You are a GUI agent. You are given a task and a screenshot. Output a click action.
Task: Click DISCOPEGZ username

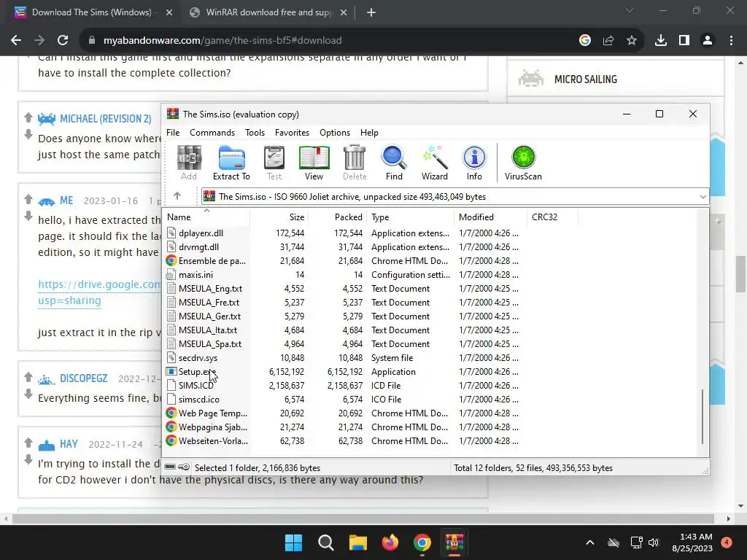84,378
